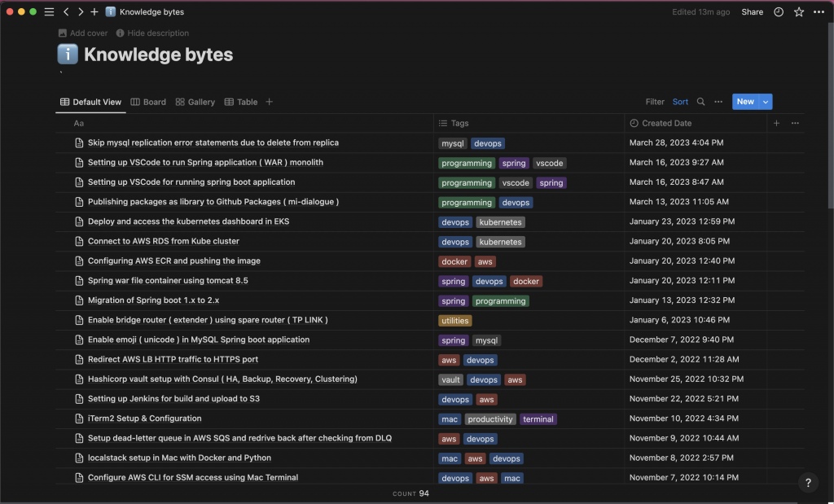Add a new property column
Image resolution: width=834 pixels, height=504 pixels.
click(x=776, y=123)
